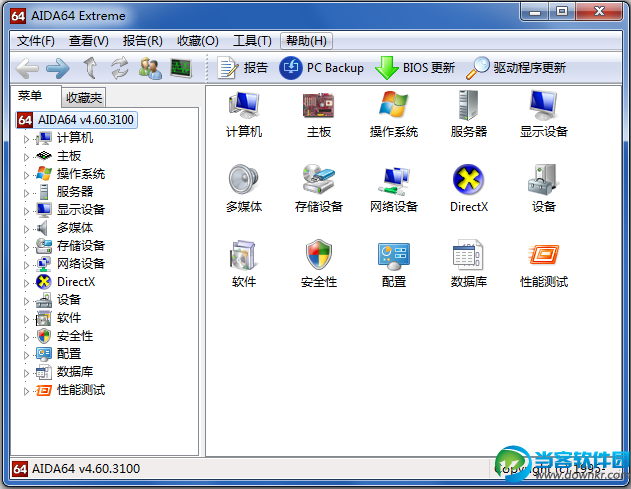Click the green monitor graph toolbar icon
631x489 pixels.
pyautogui.click(x=181, y=68)
